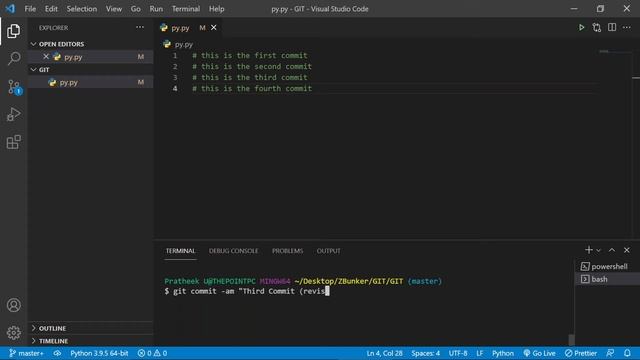Image resolution: width=640 pixels, height=360 pixels.
Task: Open the Help menu
Action: click(217, 9)
